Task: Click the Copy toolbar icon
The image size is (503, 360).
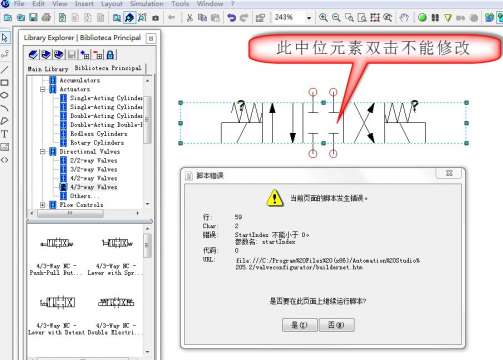Action: [x=202, y=17]
